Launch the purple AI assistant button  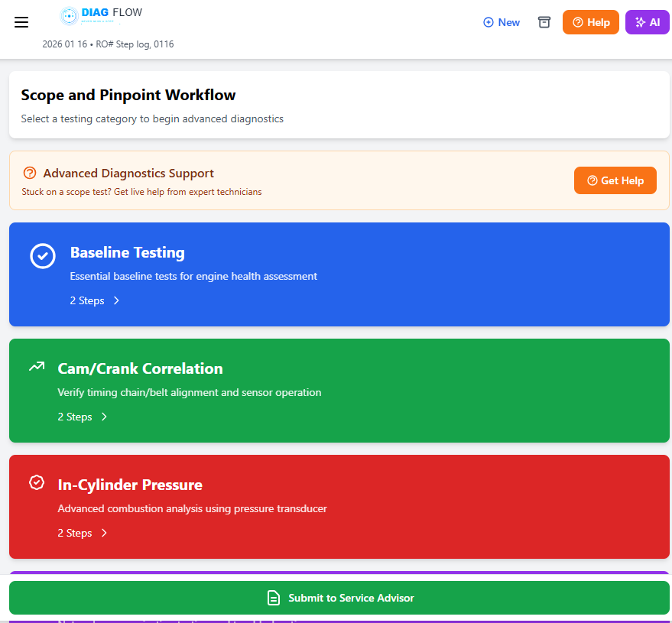647,22
